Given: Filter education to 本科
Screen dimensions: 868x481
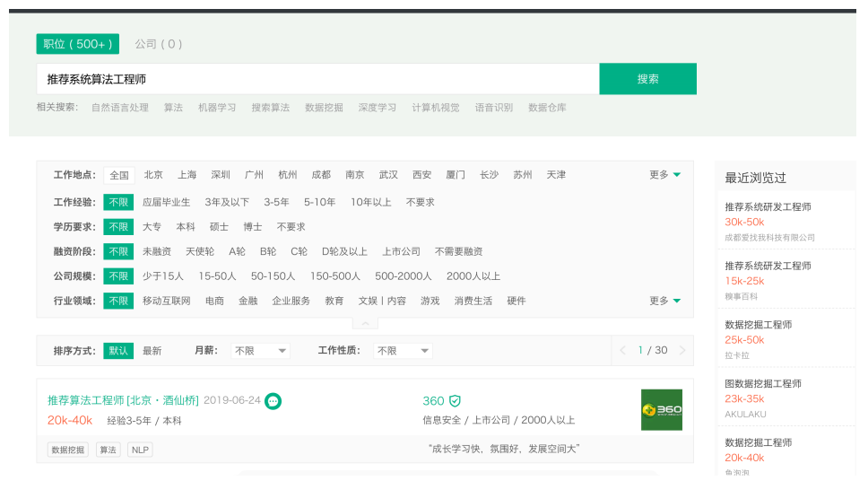Looking at the screenshot, I should tap(186, 227).
